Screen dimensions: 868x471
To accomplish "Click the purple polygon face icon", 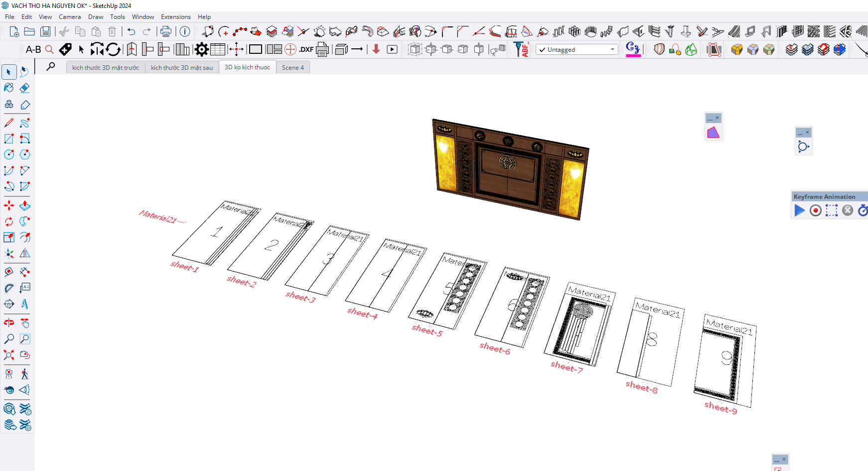I will pyautogui.click(x=713, y=133).
